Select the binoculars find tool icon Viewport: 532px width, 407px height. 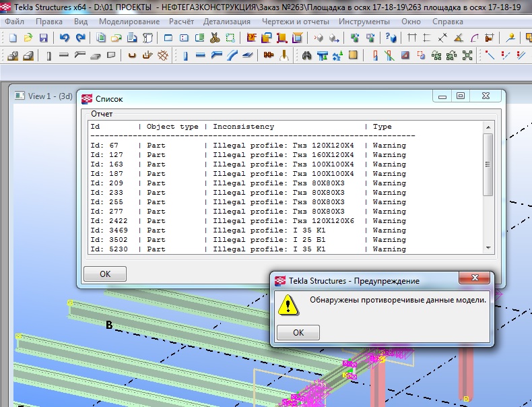click(307, 55)
